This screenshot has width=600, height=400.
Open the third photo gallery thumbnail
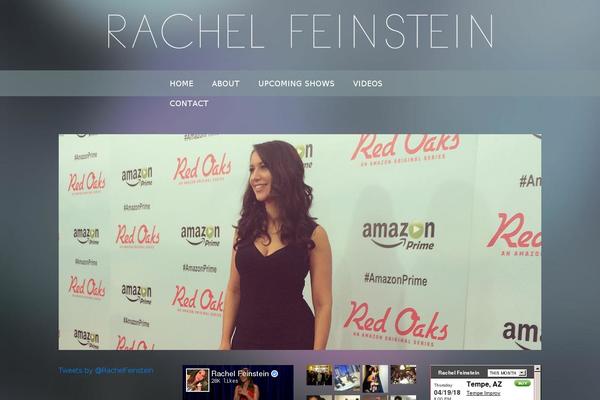tap(375, 379)
